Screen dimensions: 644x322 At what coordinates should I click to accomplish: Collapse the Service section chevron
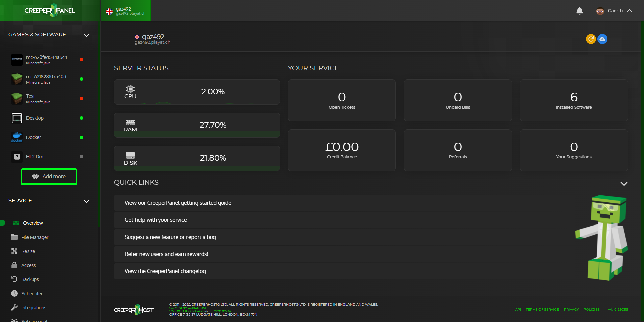coord(86,201)
